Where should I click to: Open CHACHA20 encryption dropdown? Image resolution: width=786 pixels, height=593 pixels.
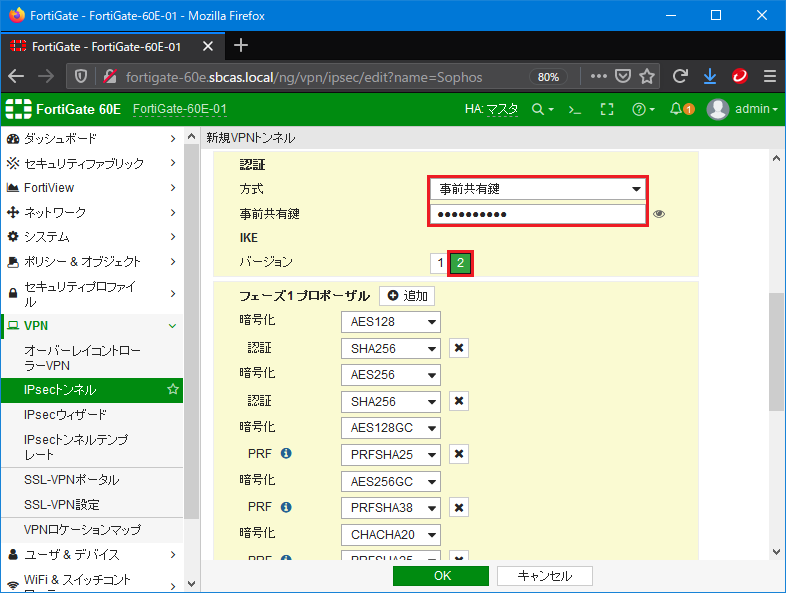pos(390,535)
